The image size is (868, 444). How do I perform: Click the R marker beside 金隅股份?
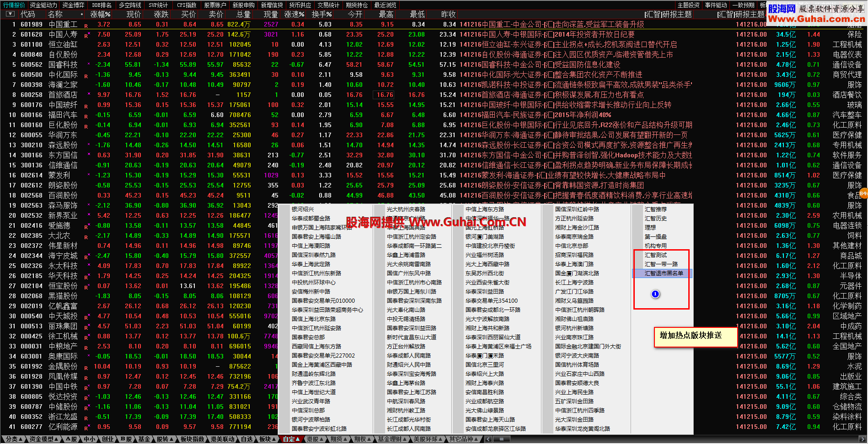(86, 368)
